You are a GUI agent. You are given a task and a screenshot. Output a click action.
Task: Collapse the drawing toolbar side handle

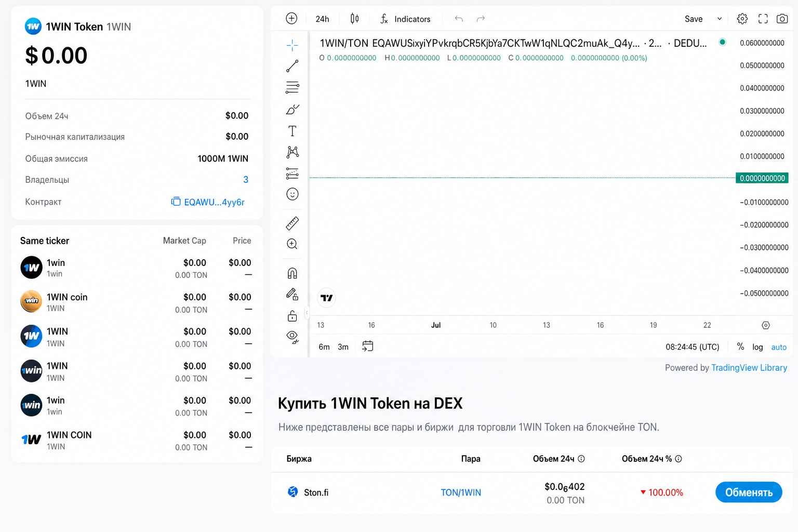pyautogui.click(x=307, y=313)
